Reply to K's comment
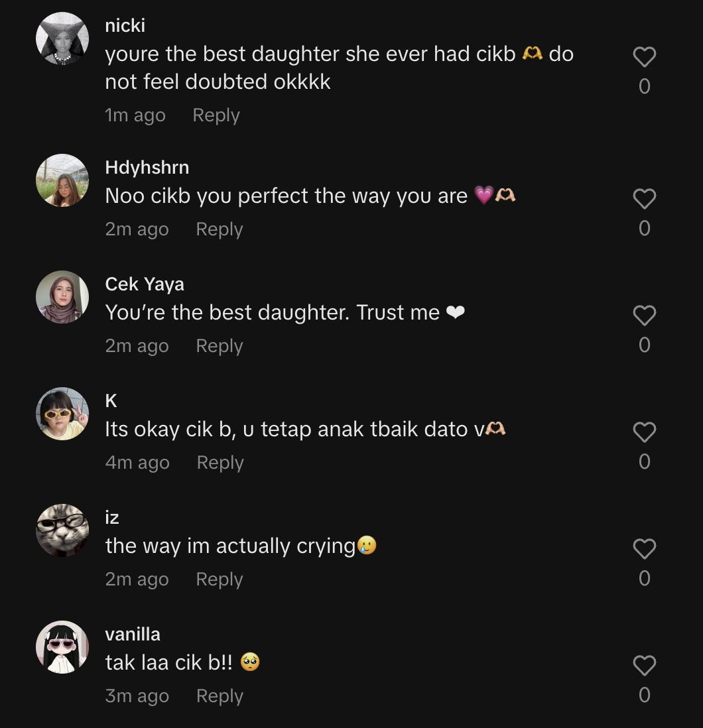This screenshot has height=728, width=703. tap(220, 463)
